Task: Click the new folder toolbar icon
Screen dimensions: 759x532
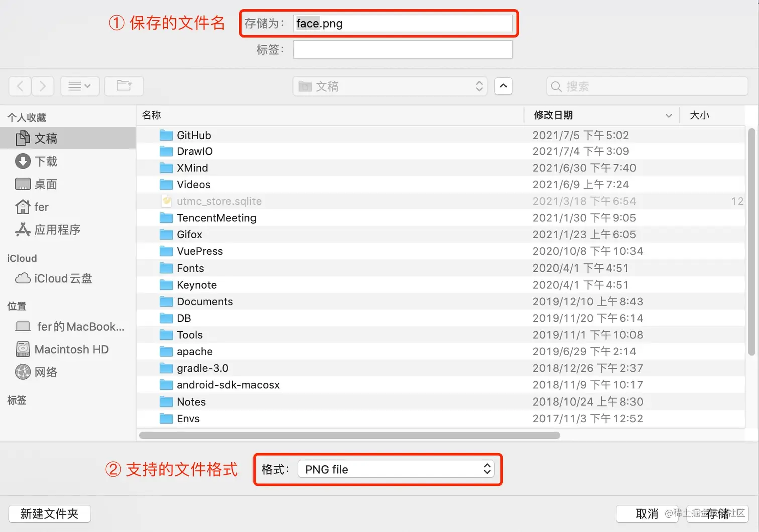Action: pyautogui.click(x=124, y=86)
